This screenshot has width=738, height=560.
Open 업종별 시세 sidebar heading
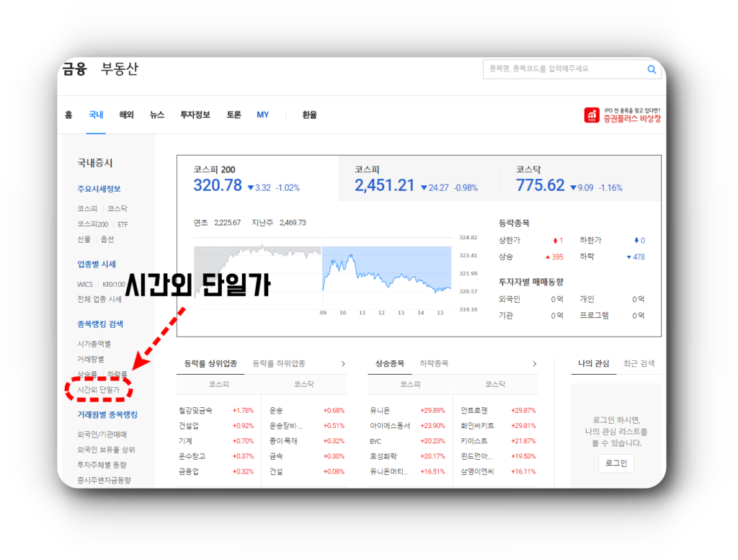[97, 264]
